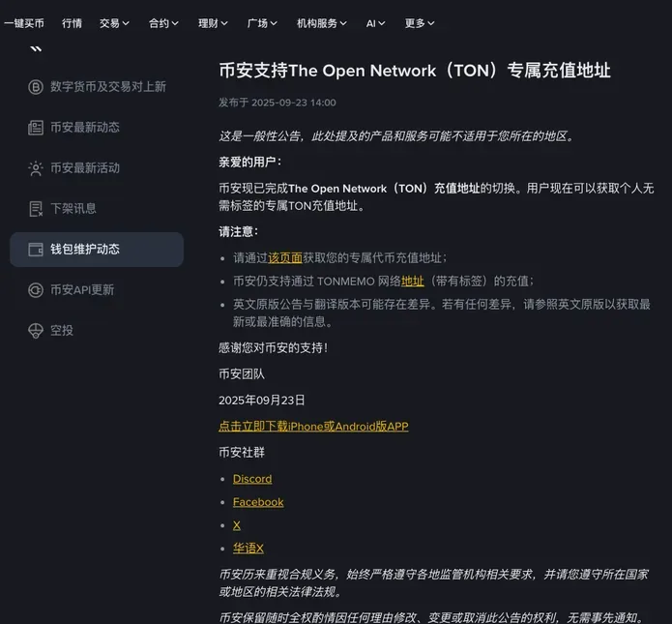672x624 pixels.
Task: Open 币安最新活动 category
Action: click(x=97, y=168)
